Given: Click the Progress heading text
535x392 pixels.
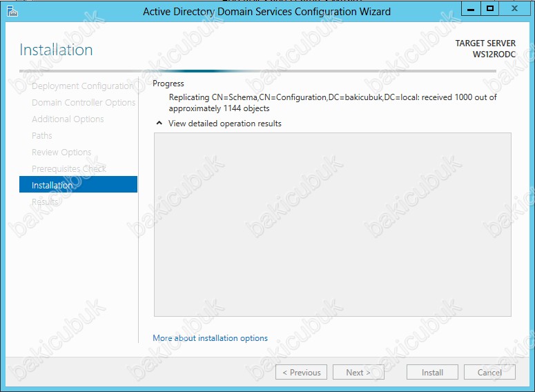Looking at the screenshot, I should (x=168, y=84).
